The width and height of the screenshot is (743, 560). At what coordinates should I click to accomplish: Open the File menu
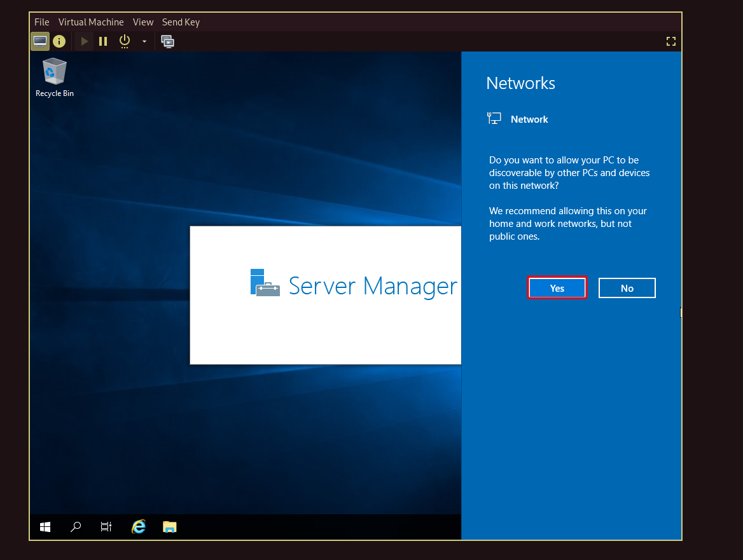click(42, 22)
